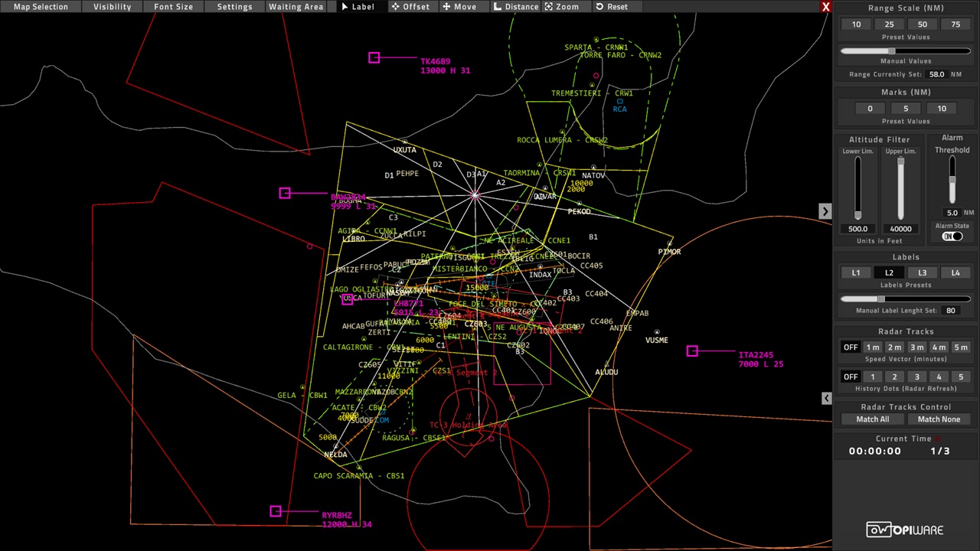
Task: Click the Manual Label Length slider
Action: tap(906, 299)
